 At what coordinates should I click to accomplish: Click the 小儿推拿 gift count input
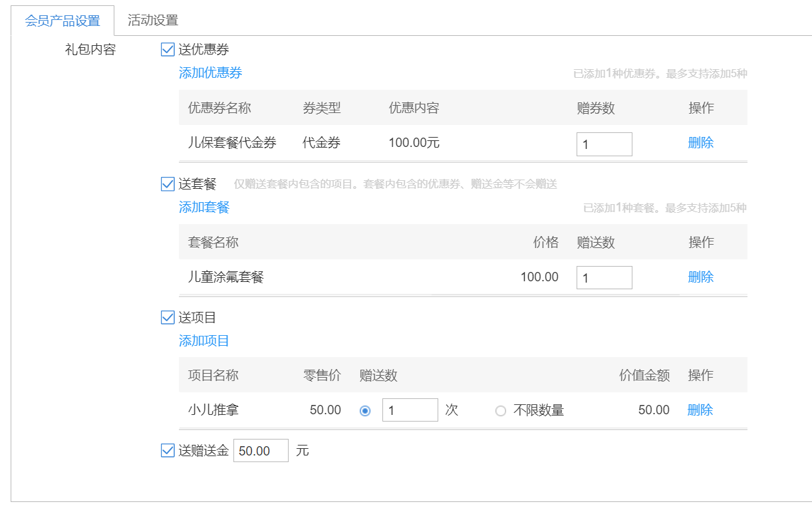(410, 410)
